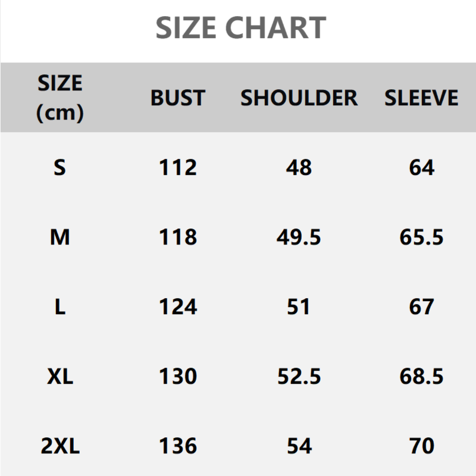
Task: Click the SIZE (cm) column header
Action: [59, 97]
